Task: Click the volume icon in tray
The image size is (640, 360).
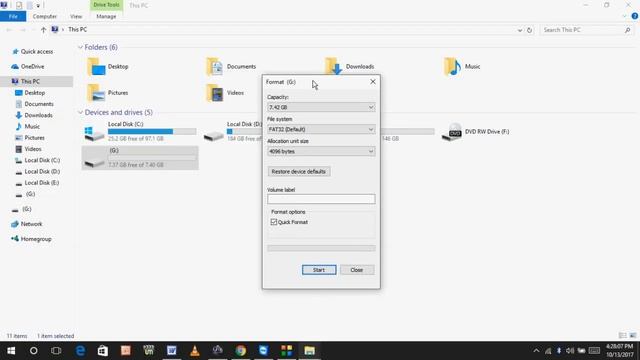Action: point(570,351)
